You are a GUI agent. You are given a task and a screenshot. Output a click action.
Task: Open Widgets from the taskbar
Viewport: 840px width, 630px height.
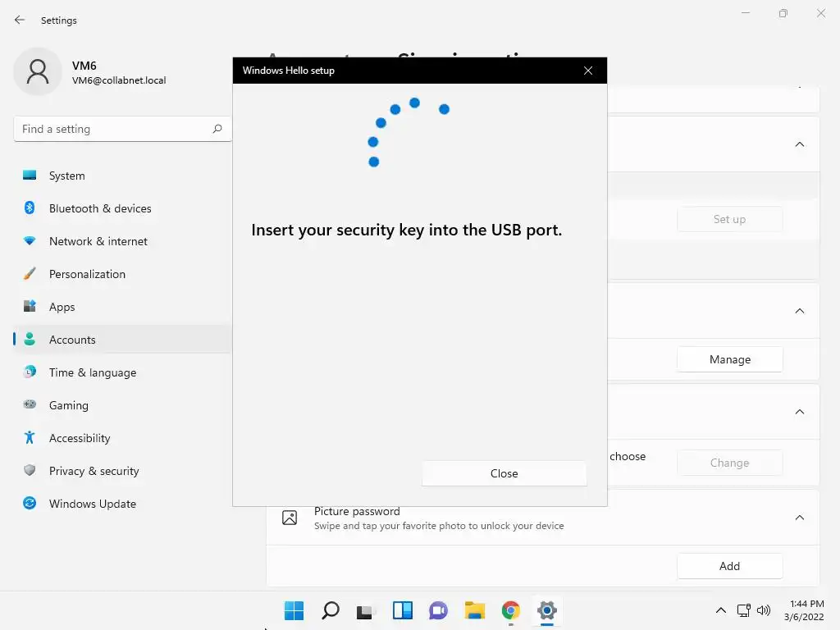402,610
